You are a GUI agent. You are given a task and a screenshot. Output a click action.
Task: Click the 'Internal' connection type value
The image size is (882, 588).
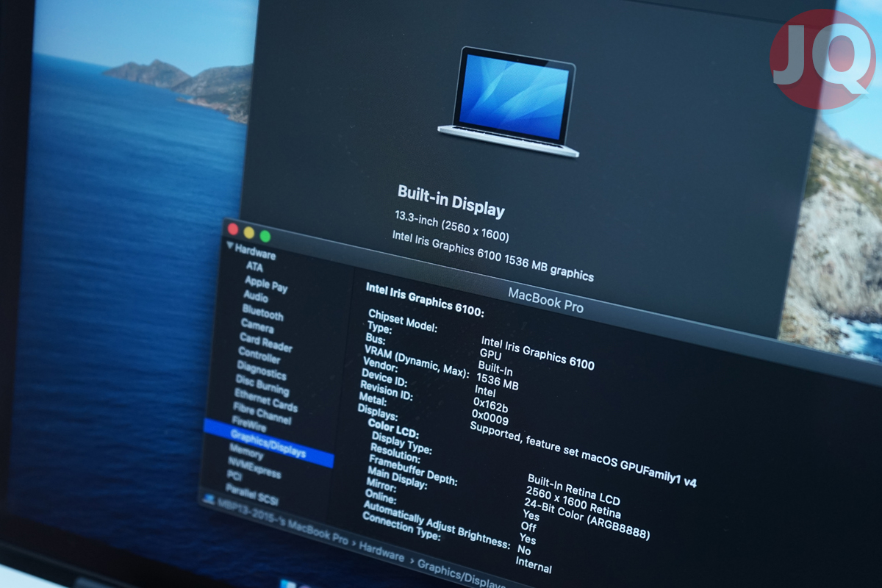pyautogui.click(x=534, y=566)
